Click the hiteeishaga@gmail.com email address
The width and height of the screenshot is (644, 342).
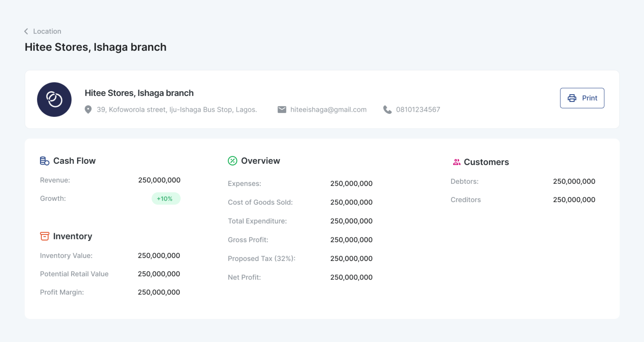click(328, 110)
